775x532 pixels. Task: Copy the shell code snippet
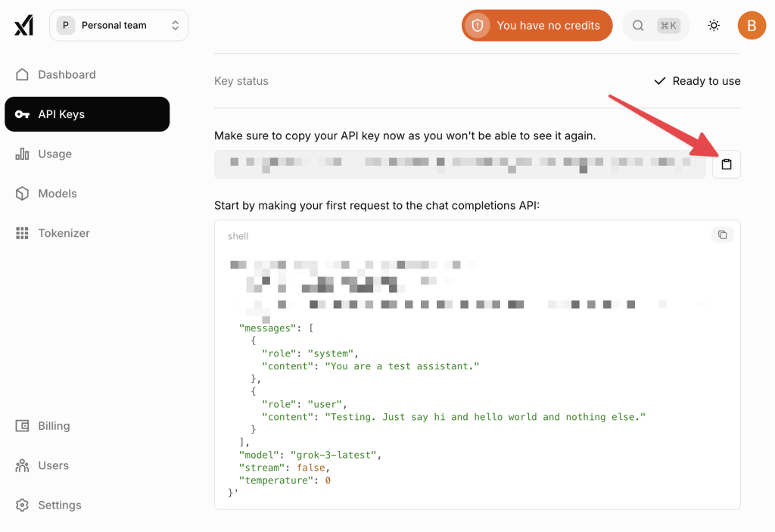(722, 235)
